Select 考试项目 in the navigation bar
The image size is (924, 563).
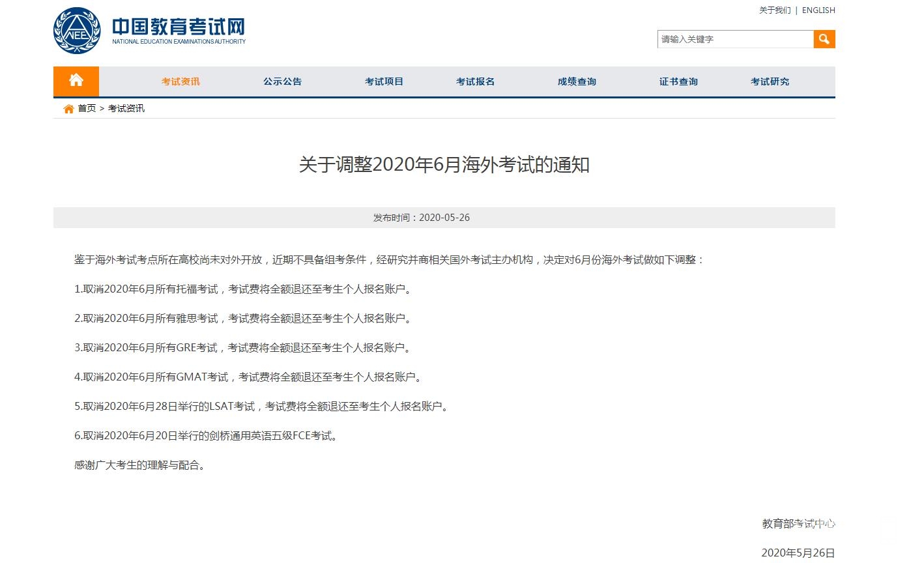pos(384,81)
